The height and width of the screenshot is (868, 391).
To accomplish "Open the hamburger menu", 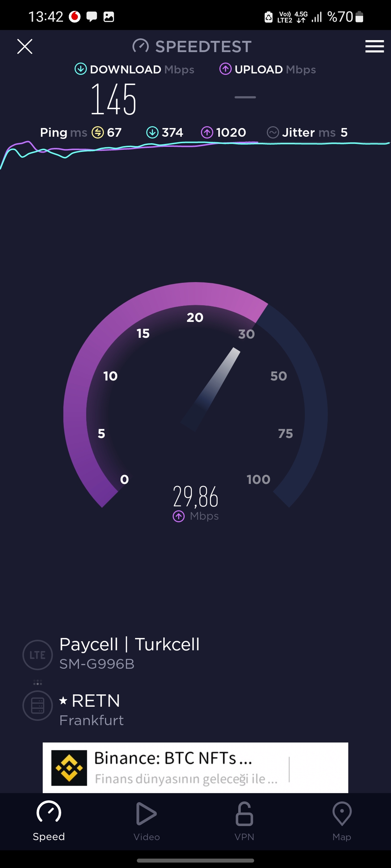I will [374, 46].
